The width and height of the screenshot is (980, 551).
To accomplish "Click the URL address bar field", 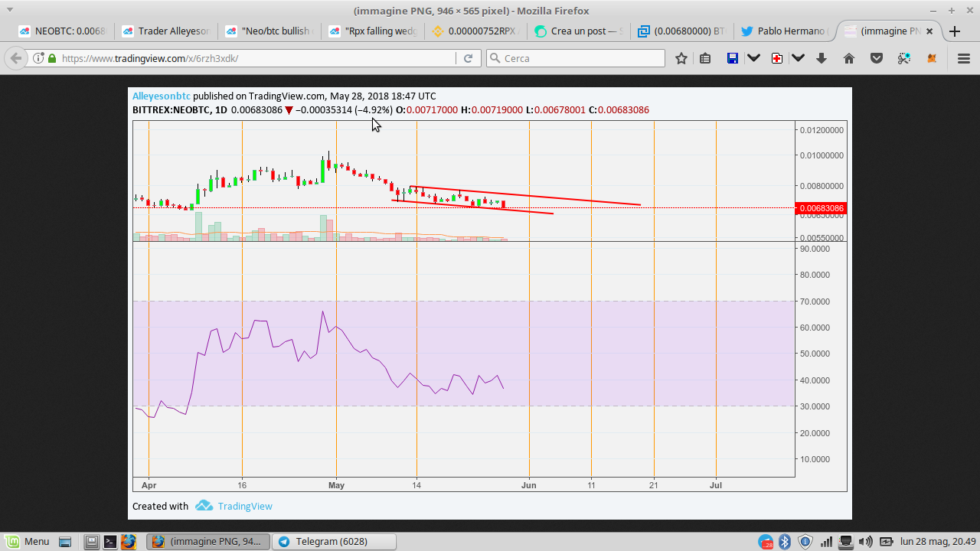I will tap(256, 58).
